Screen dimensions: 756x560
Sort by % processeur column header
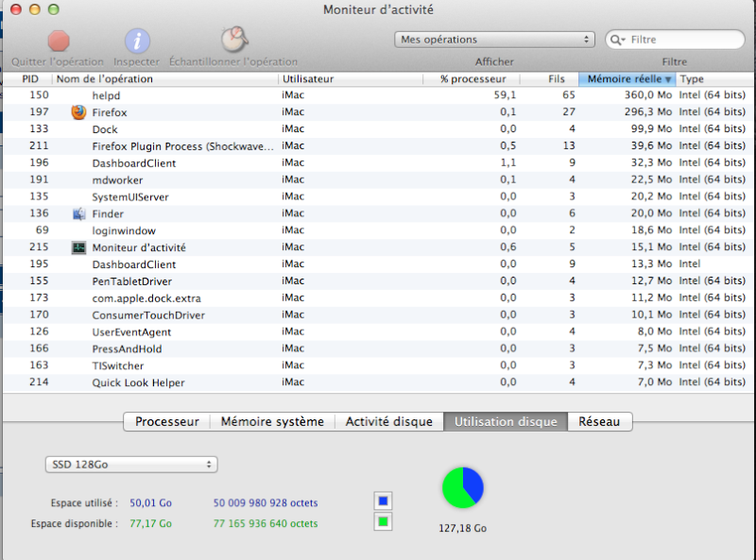[472, 79]
